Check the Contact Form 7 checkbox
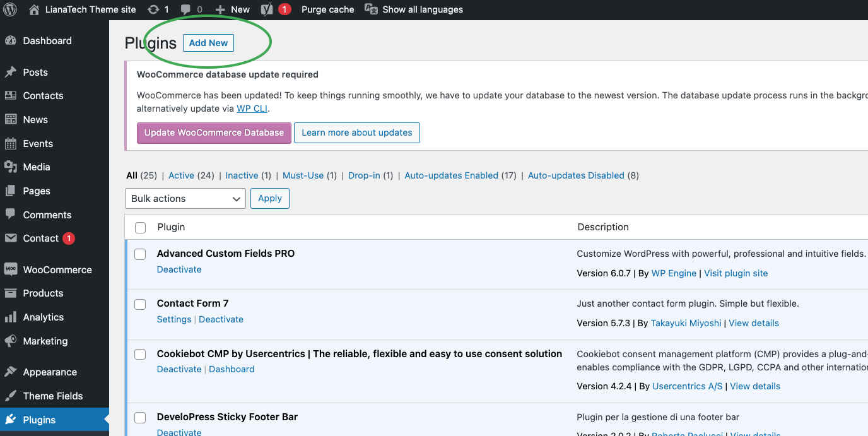This screenshot has width=868, height=436. tap(140, 304)
